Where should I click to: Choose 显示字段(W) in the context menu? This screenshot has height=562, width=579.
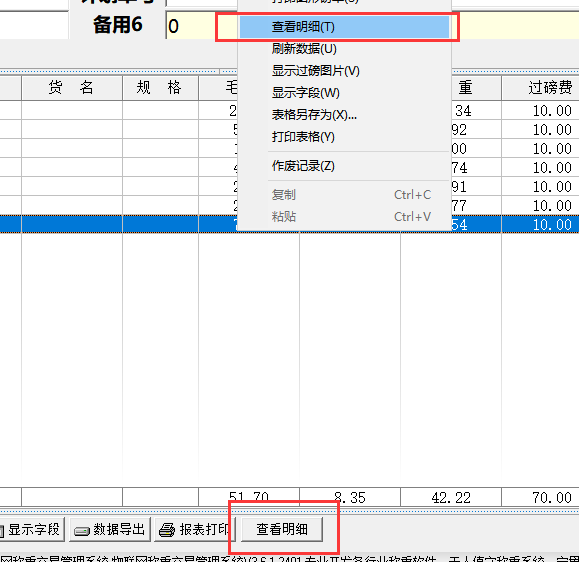click(344, 93)
